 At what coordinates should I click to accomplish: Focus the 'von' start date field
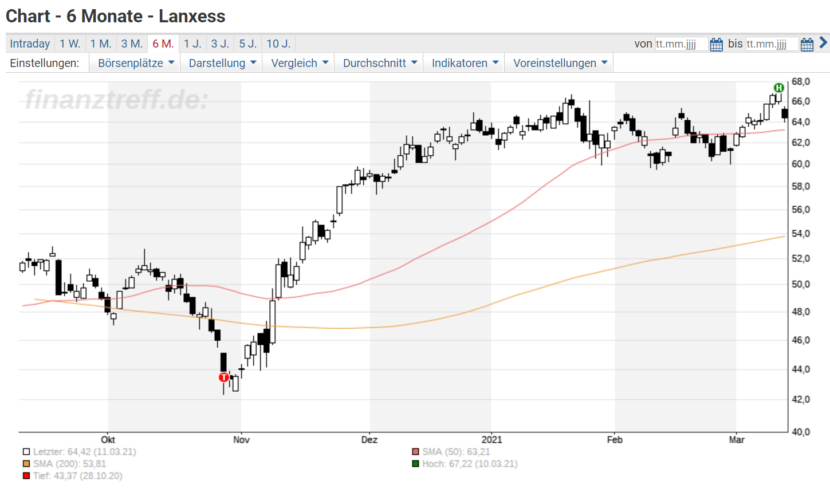tap(682, 44)
